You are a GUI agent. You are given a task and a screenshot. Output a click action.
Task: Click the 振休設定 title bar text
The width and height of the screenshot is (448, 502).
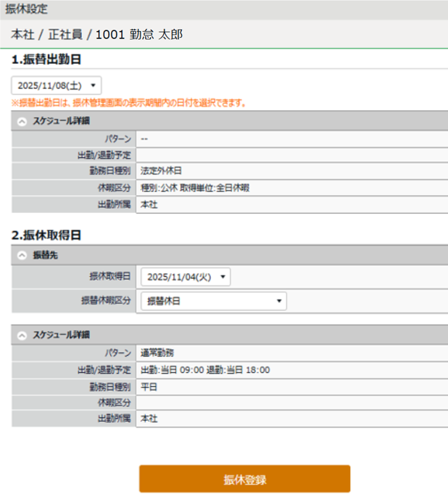[26, 9]
